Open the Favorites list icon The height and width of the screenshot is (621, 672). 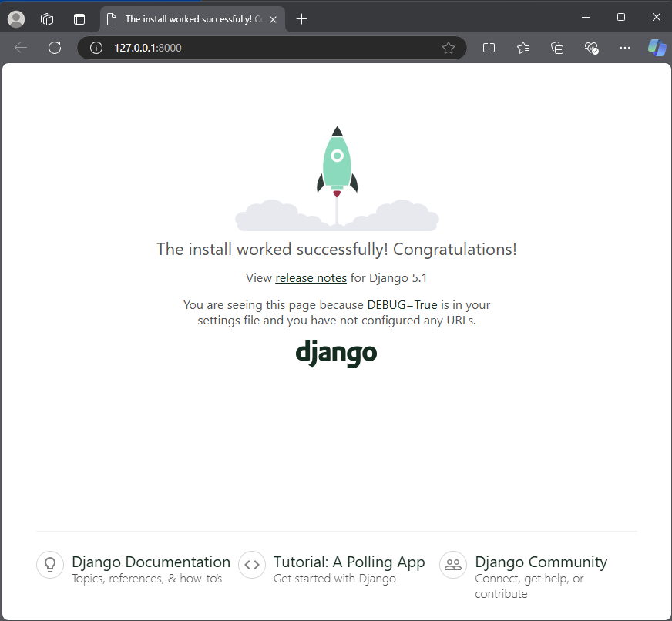pos(522,48)
